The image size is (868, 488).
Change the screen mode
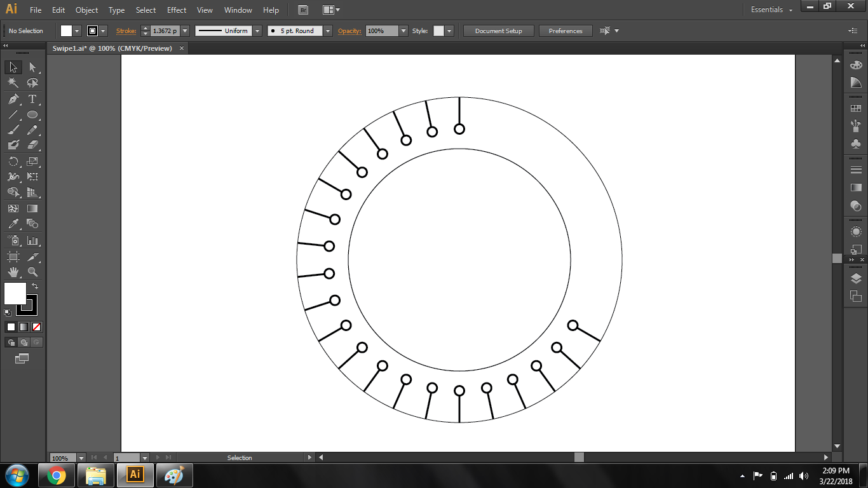22,358
